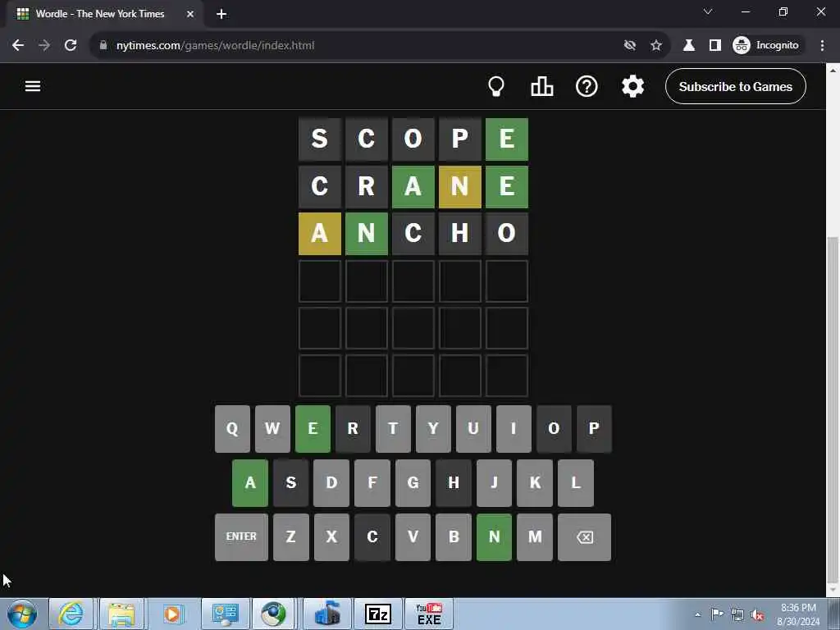
Task: Tap the H key on keyboard
Action: [x=454, y=482]
